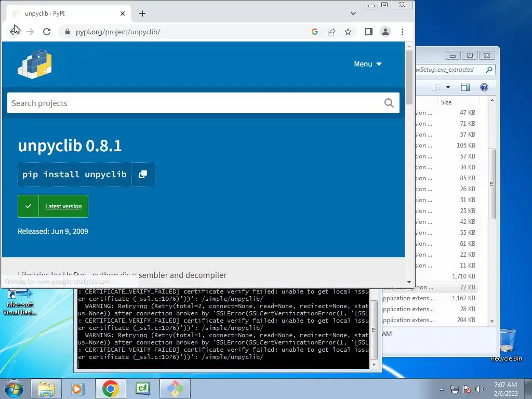Image resolution: width=532 pixels, height=399 pixels.
Task: Open the volume speaker icon
Action: click(x=480, y=389)
